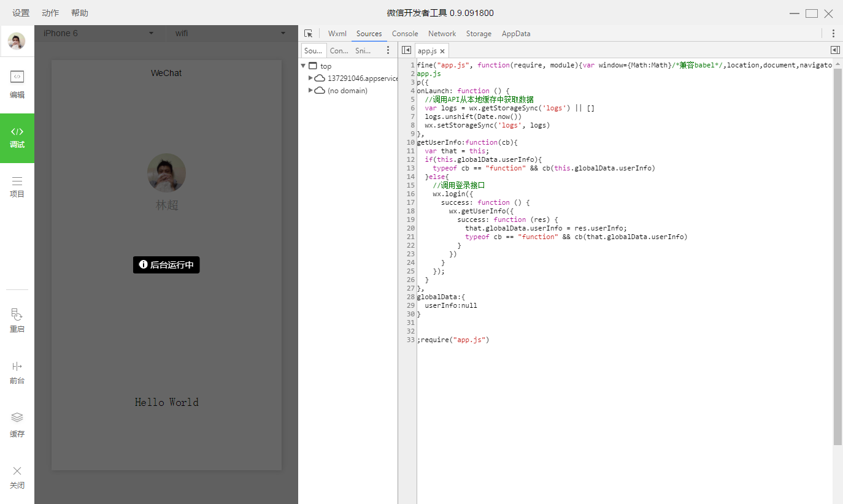Open the 动作 menu
The image size is (843, 504).
pyautogui.click(x=50, y=13)
